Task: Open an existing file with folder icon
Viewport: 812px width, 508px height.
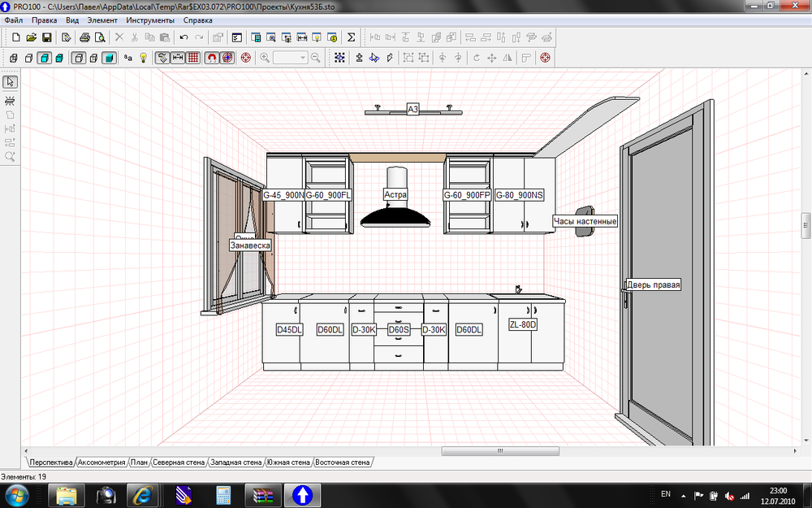Action: [x=31, y=37]
